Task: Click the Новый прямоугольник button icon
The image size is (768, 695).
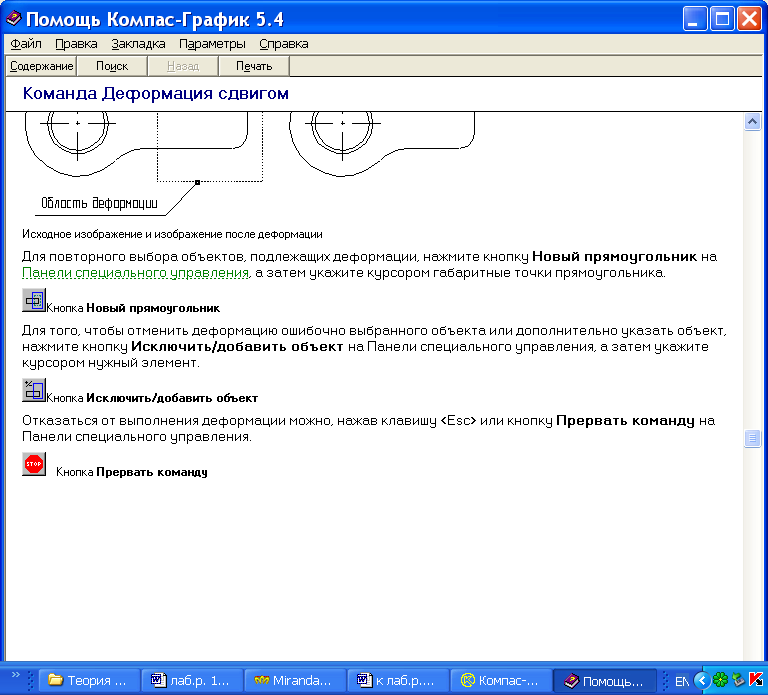Action: click(x=34, y=300)
